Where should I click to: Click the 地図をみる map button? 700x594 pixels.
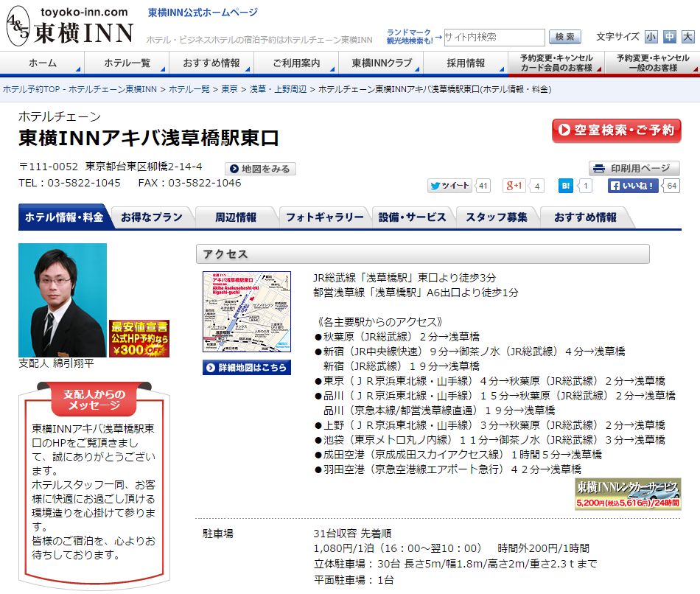(260, 169)
